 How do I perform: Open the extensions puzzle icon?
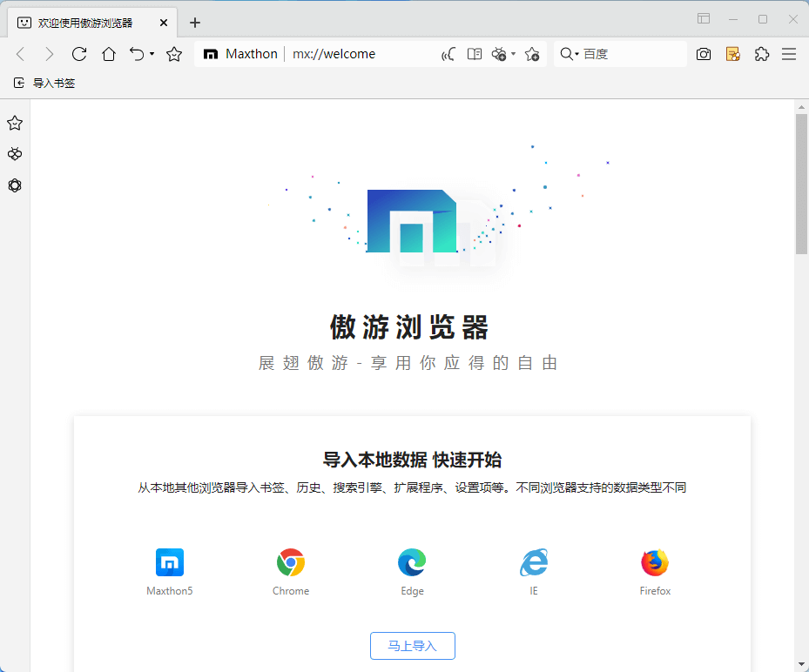point(761,54)
